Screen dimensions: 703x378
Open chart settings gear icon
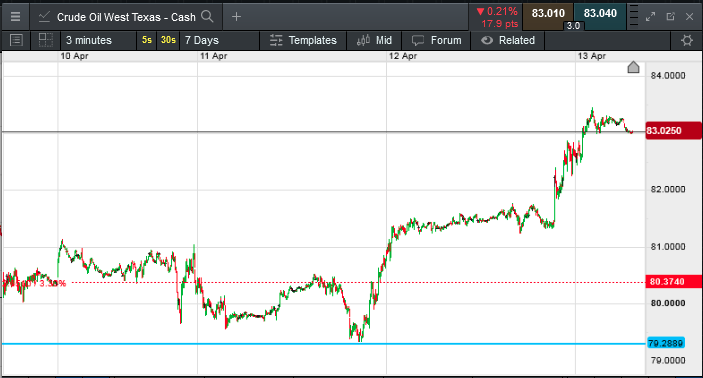point(686,40)
